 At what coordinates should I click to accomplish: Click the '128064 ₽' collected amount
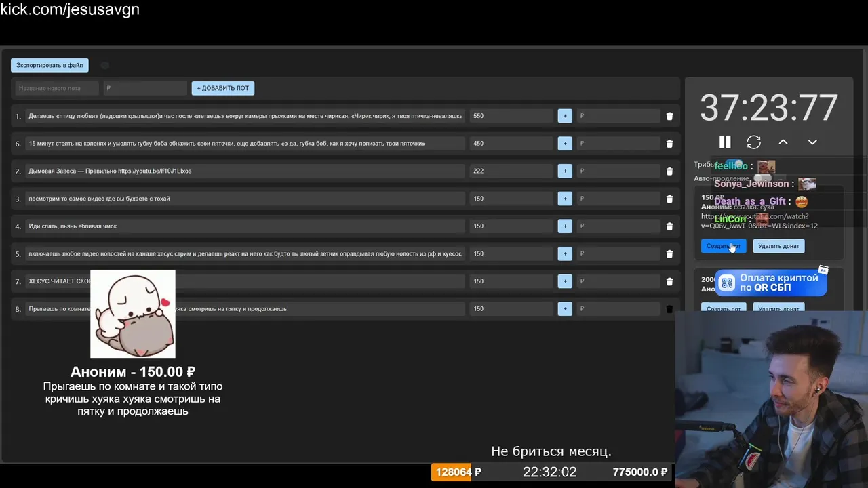point(458,472)
